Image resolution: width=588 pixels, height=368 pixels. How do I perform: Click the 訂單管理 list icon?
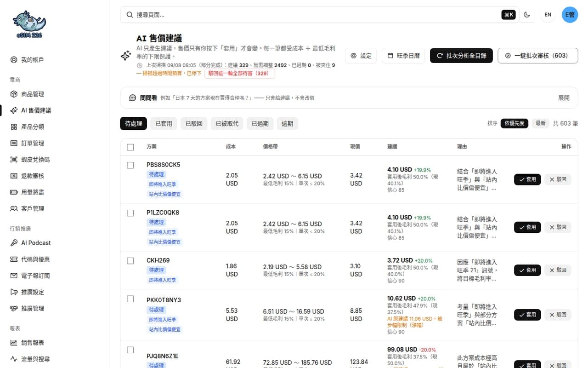tap(14, 143)
